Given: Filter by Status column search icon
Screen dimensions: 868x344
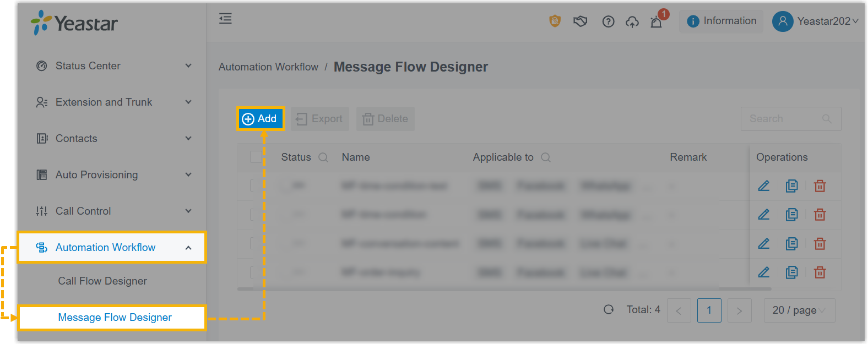Looking at the screenshot, I should 323,157.
